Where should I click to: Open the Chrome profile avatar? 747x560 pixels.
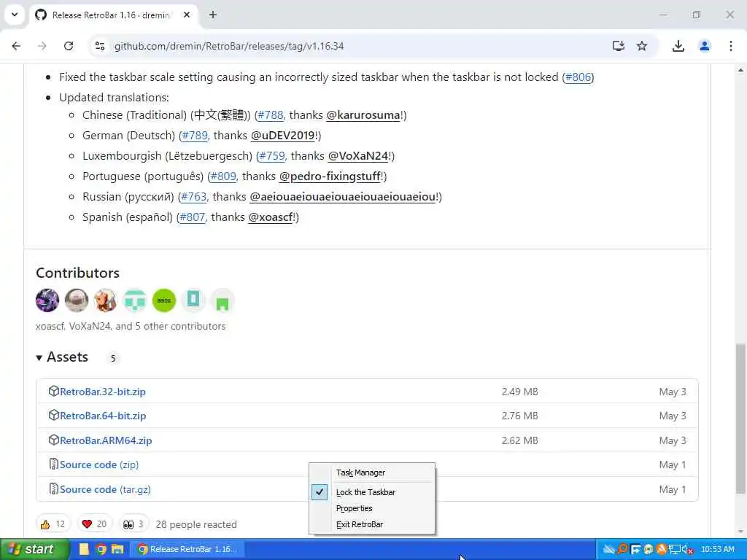705,46
